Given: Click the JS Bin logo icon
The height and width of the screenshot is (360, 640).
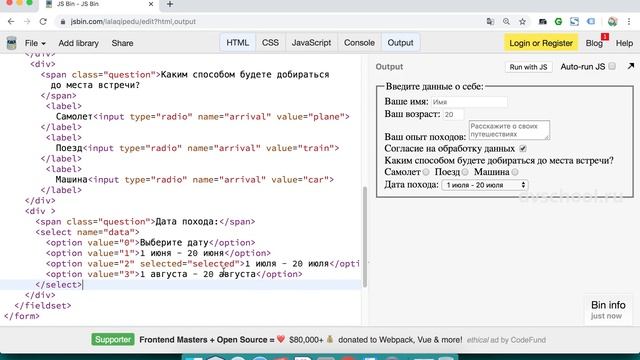Looking at the screenshot, I should 11,43.
